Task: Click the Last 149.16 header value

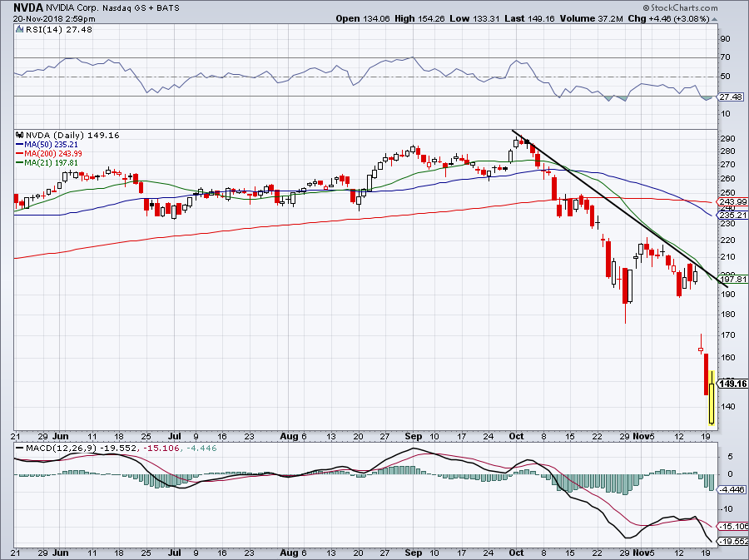Action: (529, 18)
